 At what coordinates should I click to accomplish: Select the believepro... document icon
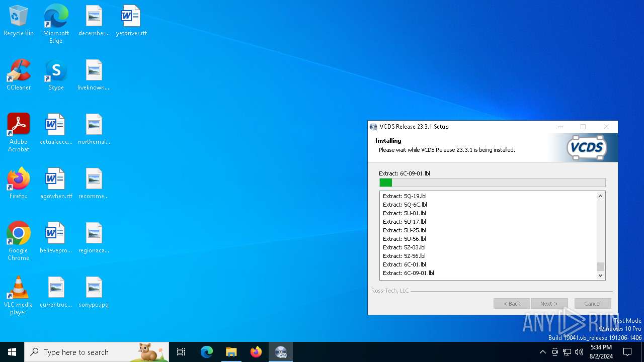click(56, 238)
